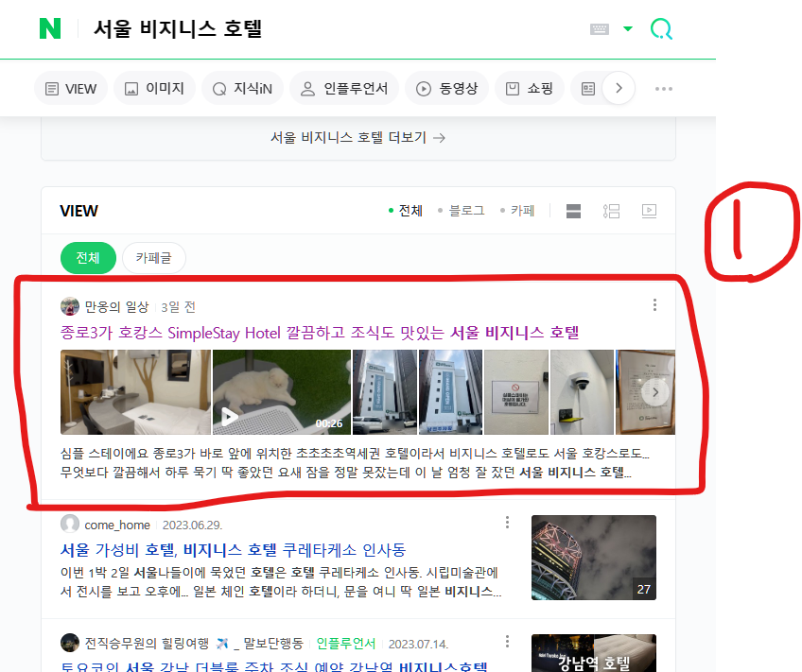The width and height of the screenshot is (802, 672).
Task: Open the three-dot more options in tab bar
Action: click(x=664, y=89)
